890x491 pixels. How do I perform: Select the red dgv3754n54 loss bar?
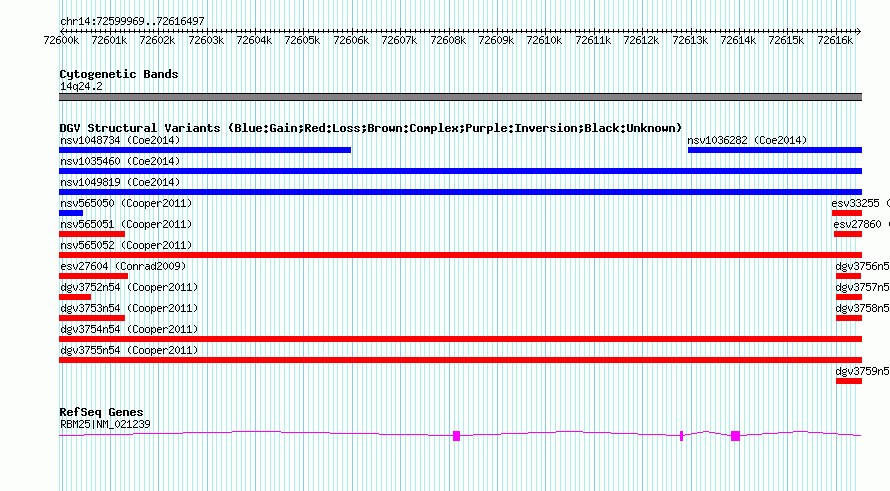click(460, 339)
